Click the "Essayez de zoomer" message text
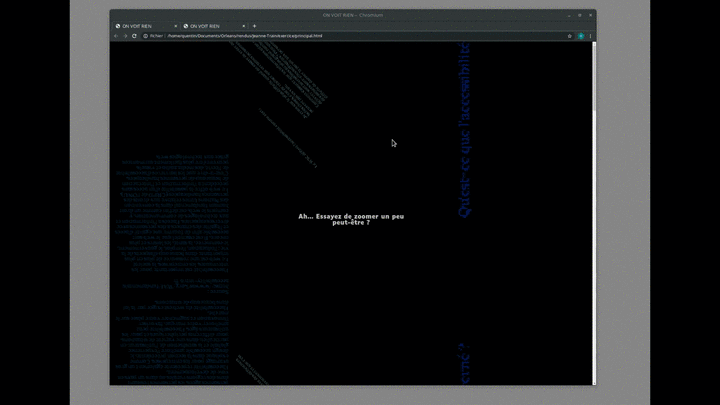Screen dimensions: 720x405 tap(351, 219)
